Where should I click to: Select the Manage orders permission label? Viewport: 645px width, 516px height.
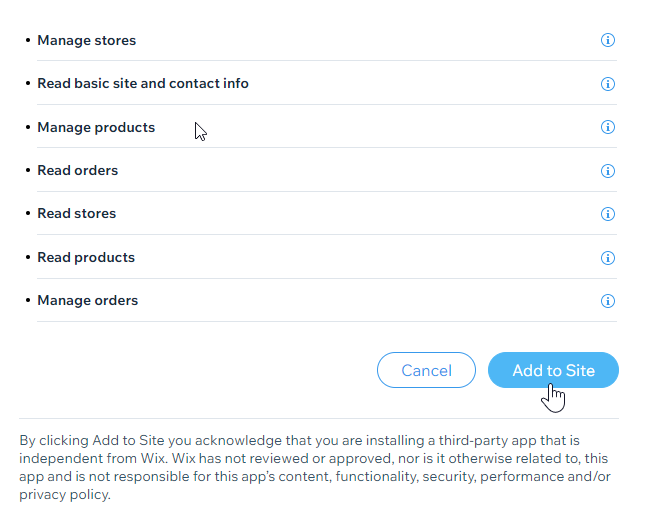click(x=88, y=300)
